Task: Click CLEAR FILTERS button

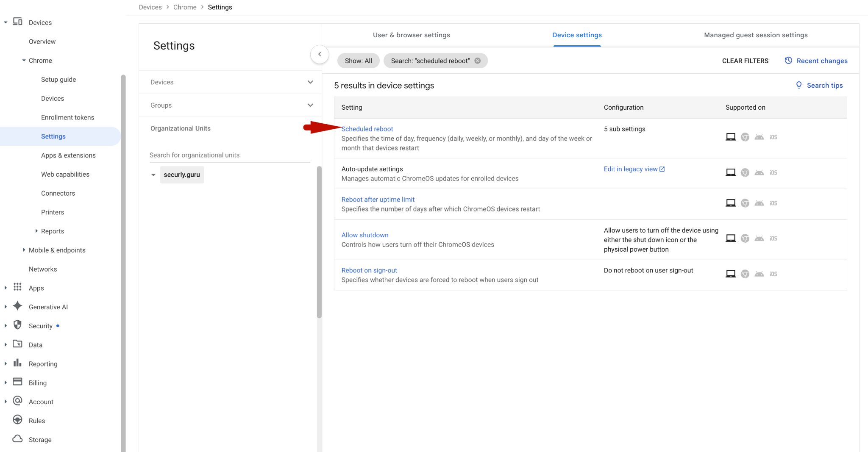Action: point(745,61)
